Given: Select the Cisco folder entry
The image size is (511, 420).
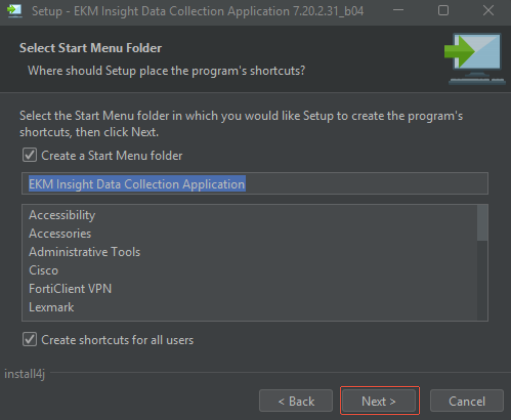Looking at the screenshot, I should (44, 270).
